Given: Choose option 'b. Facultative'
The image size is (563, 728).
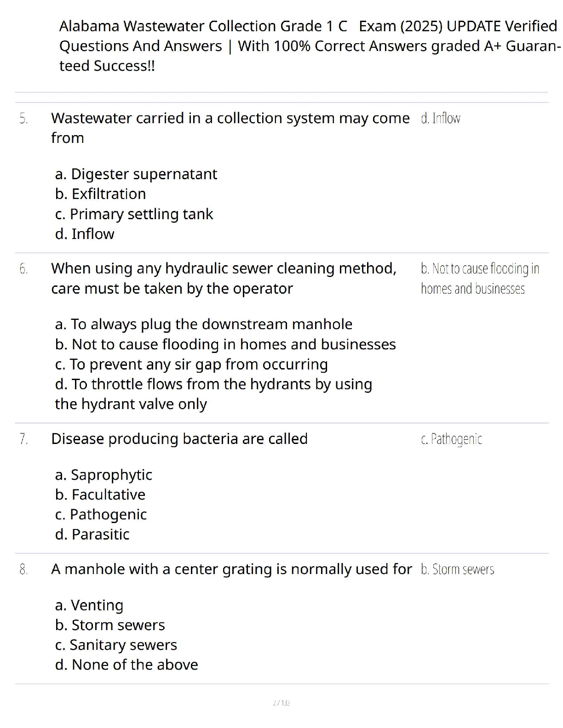Looking at the screenshot, I should (100, 495).
